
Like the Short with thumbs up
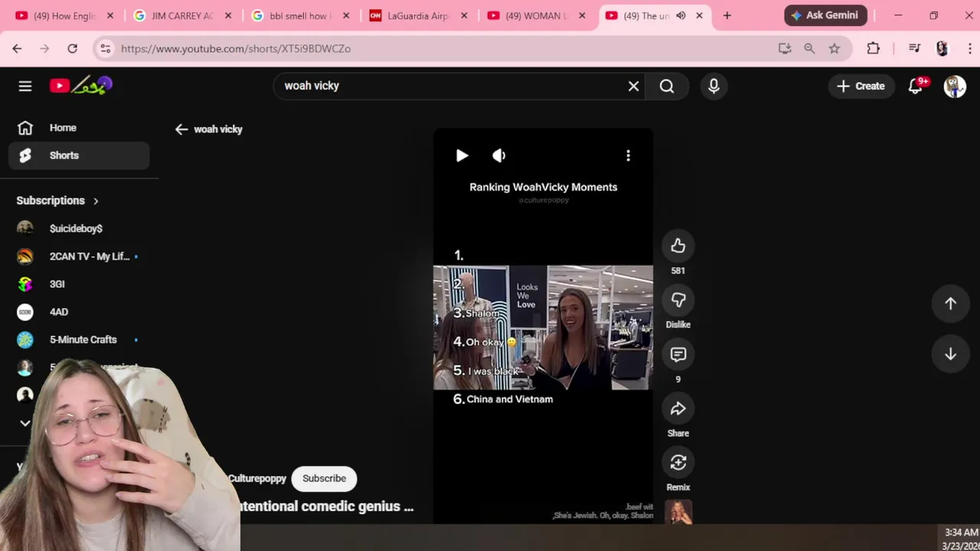tap(678, 246)
